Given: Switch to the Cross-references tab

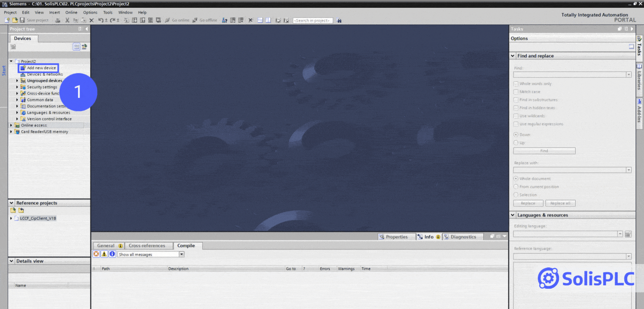Looking at the screenshot, I should pos(147,246).
